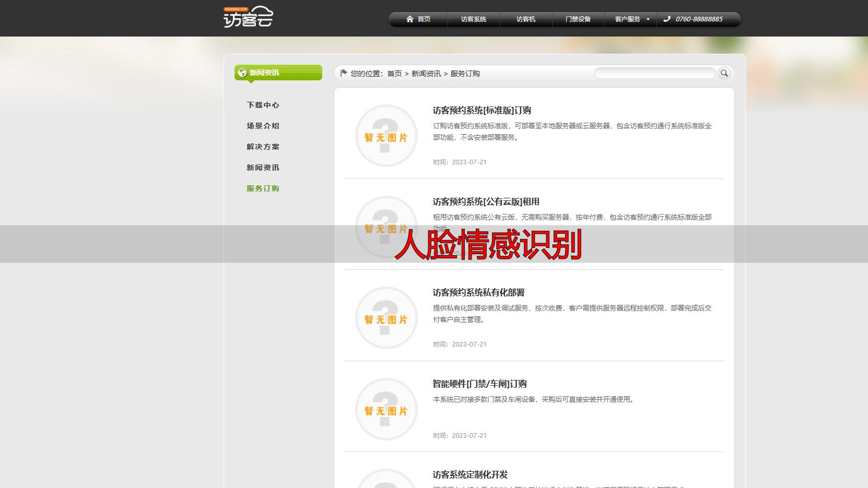Open the 访客预约系统[公有云版]租用 article
Viewport: 868px width, 488px height.
click(485, 201)
